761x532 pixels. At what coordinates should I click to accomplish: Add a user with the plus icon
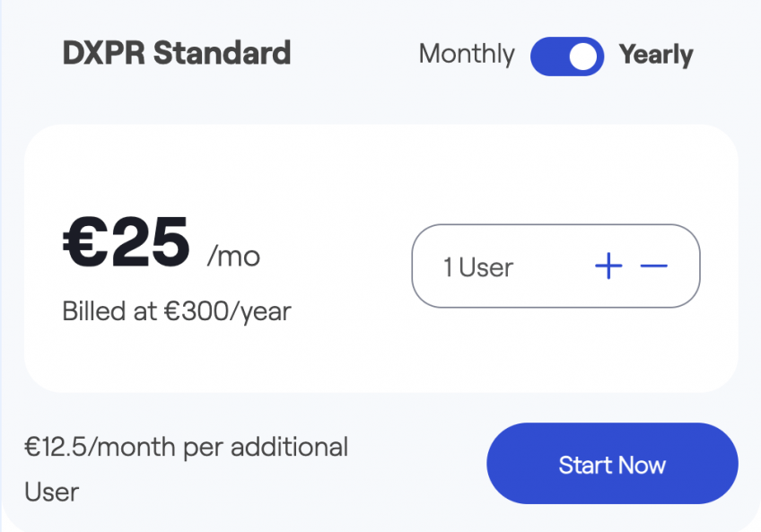coord(608,266)
